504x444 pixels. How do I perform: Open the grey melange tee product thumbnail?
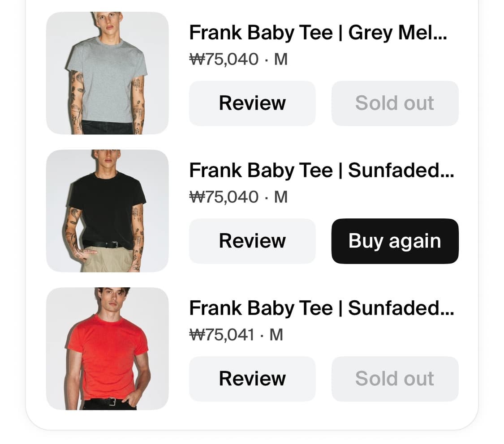(108, 73)
